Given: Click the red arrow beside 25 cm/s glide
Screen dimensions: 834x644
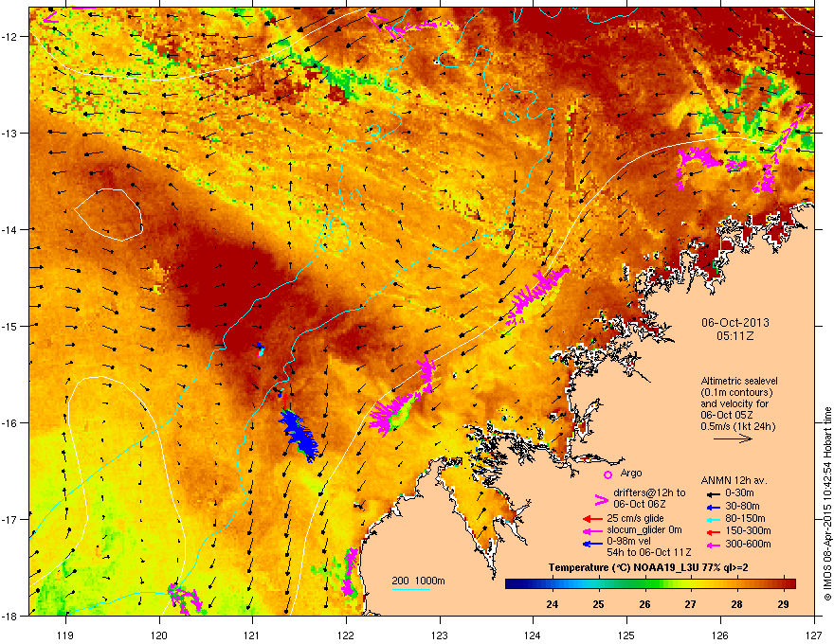Looking at the screenshot, I should tap(592, 519).
